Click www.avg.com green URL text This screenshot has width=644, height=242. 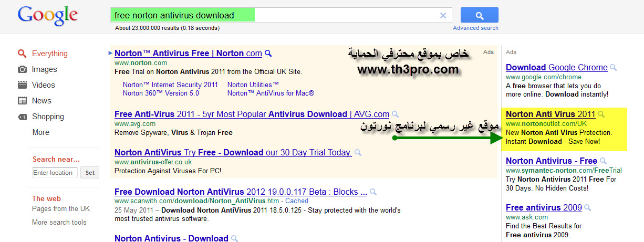[136, 124]
